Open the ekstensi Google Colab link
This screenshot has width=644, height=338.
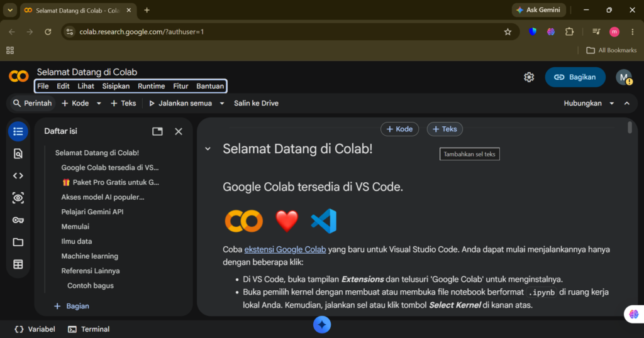tap(285, 249)
